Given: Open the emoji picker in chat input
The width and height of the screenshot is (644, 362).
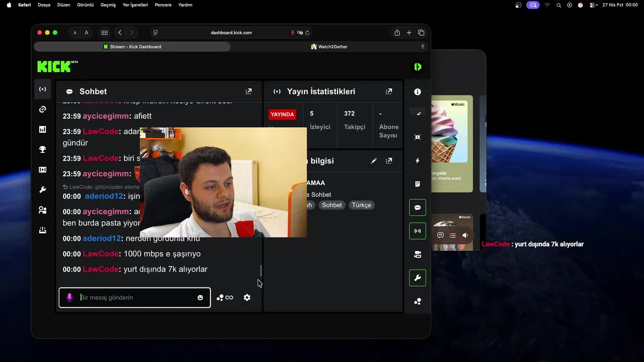Looking at the screenshot, I should [200, 298].
